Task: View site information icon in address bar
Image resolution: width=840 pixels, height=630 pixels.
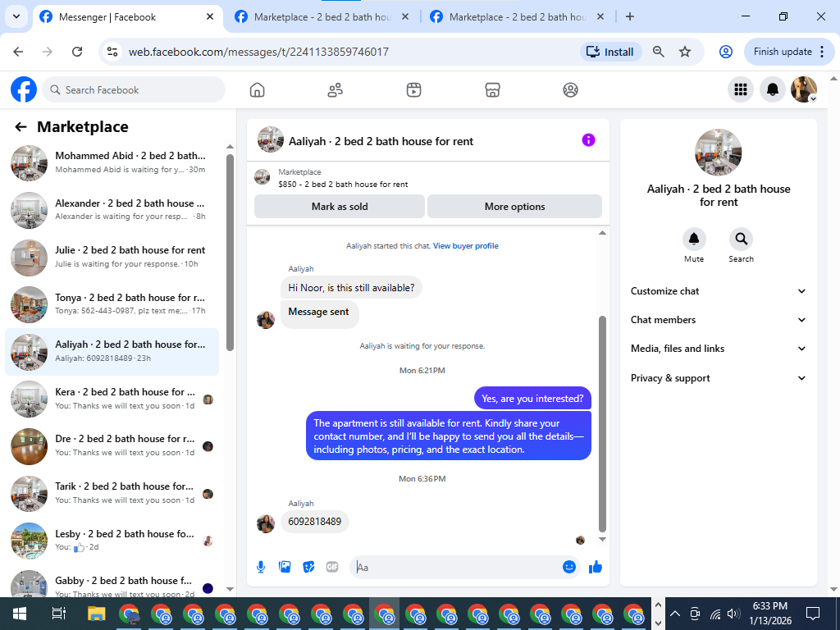Action: pyautogui.click(x=112, y=52)
